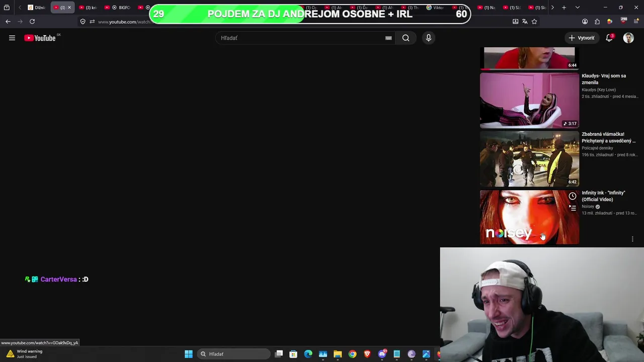The width and height of the screenshot is (644, 362).
Task: Open title Infinity Ink - Infinity (Official Video)
Action: 603,196
